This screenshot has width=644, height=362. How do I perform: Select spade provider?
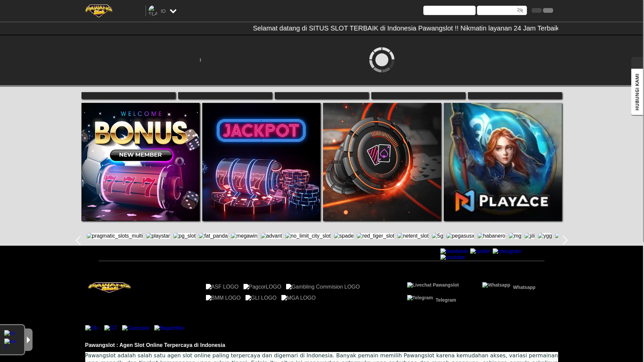pyautogui.click(x=344, y=236)
